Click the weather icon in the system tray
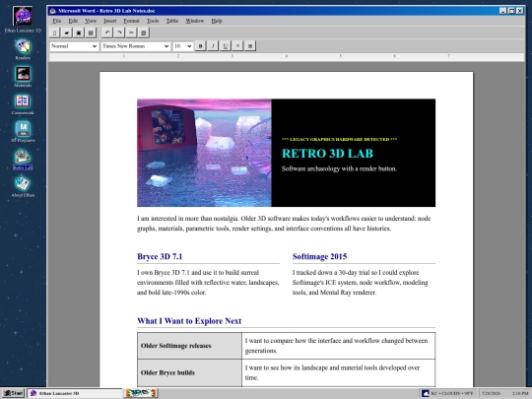This screenshot has height=399, width=532. point(426,393)
